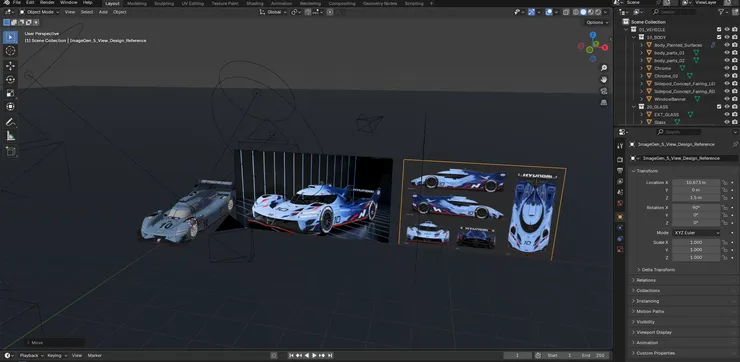Expand Body_Painted_Surfaces in outliner

pyautogui.click(x=641, y=45)
